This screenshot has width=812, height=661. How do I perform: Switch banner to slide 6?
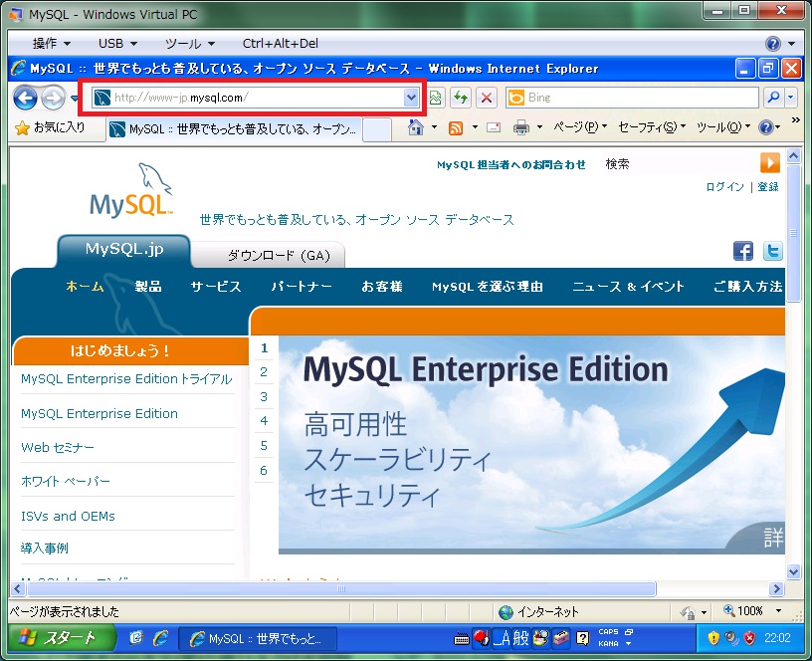(x=264, y=471)
